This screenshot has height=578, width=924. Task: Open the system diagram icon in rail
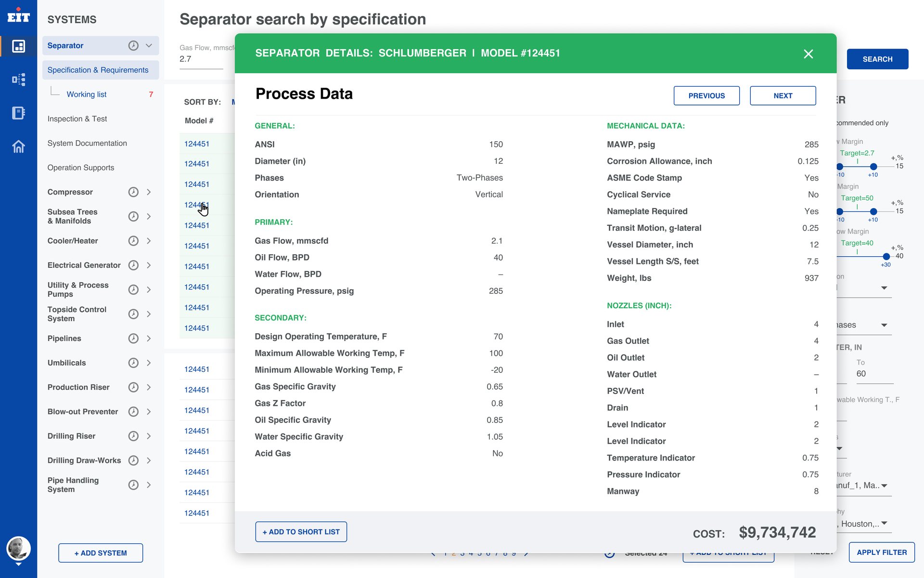click(x=18, y=79)
